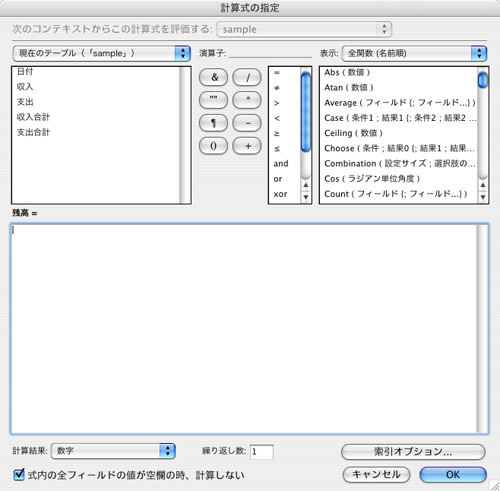Toggle the do-not-evaluate-if-empty checkbox

point(19,474)
